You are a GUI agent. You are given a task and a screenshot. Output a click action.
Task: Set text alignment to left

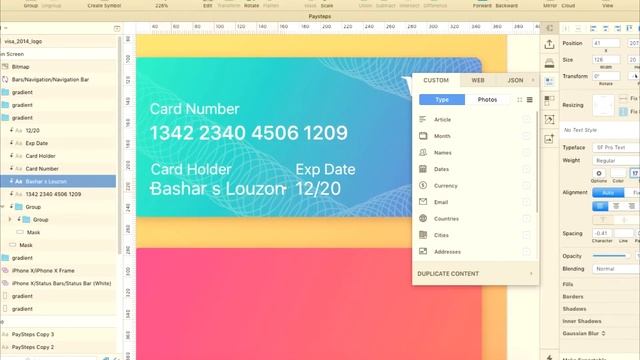tap(600, 206)
